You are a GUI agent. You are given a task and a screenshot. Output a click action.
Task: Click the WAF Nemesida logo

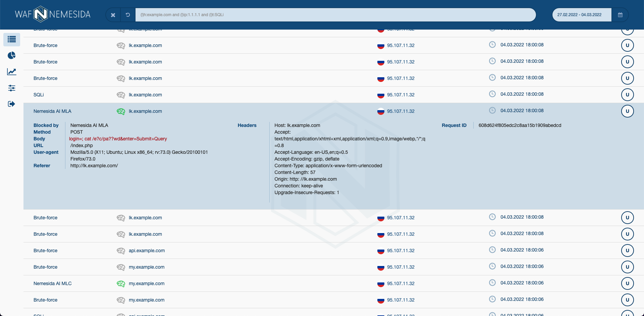[x=53, y=14]
